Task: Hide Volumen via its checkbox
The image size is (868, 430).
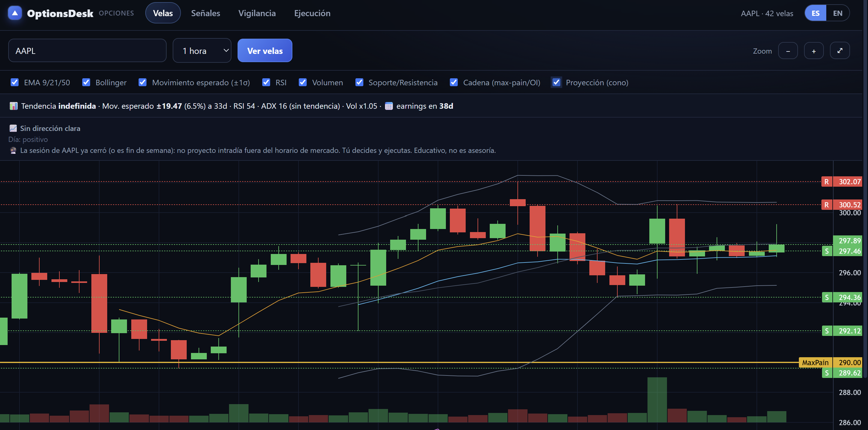Action: click(x=303, y=83)
